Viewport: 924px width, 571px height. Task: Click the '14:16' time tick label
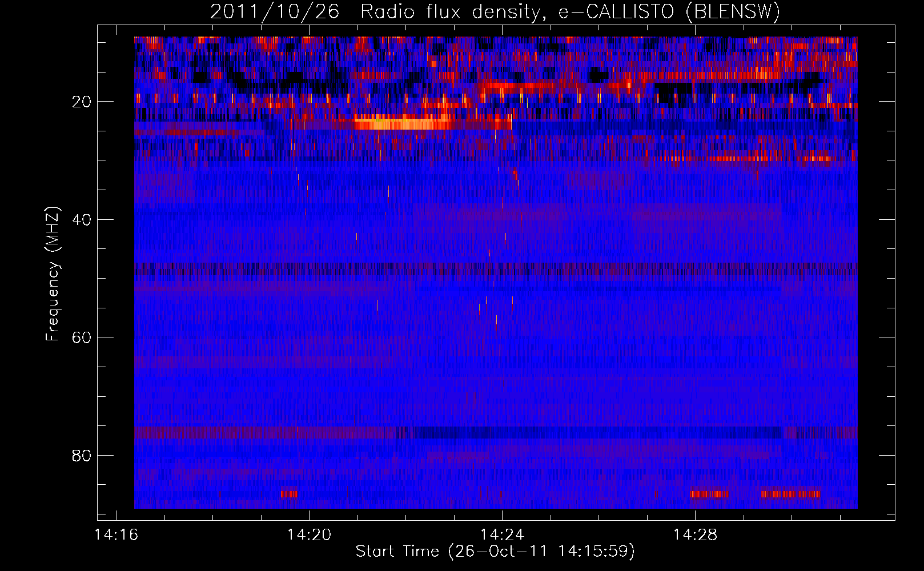[x=116, y=535]
